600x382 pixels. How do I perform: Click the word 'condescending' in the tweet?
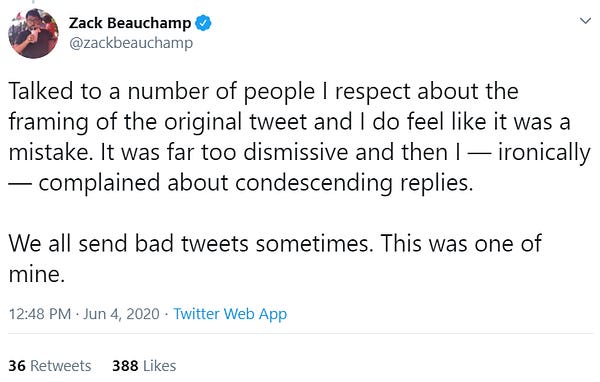click(x=314, y=183)
